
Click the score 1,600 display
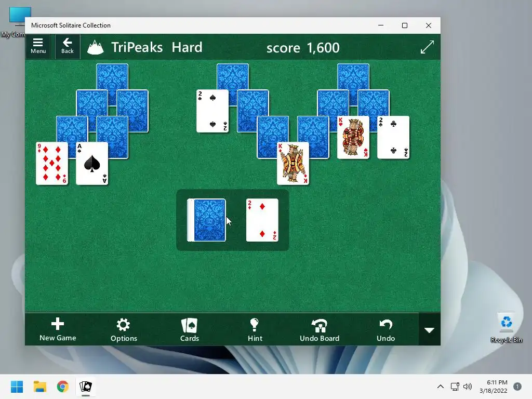pyautogui.click(x=303, y=48)
